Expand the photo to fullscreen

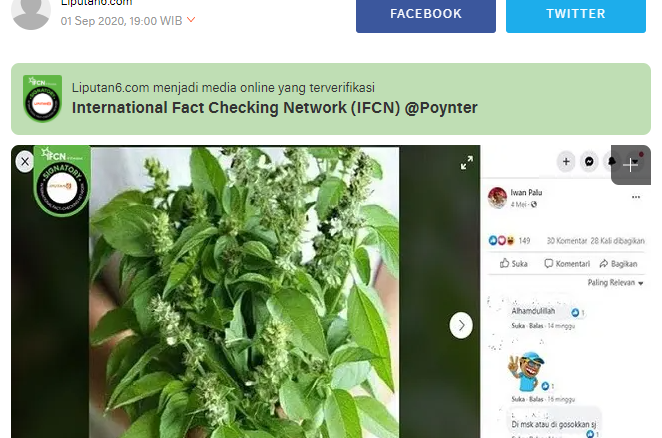pyautogui.click(x=467, y=163)
